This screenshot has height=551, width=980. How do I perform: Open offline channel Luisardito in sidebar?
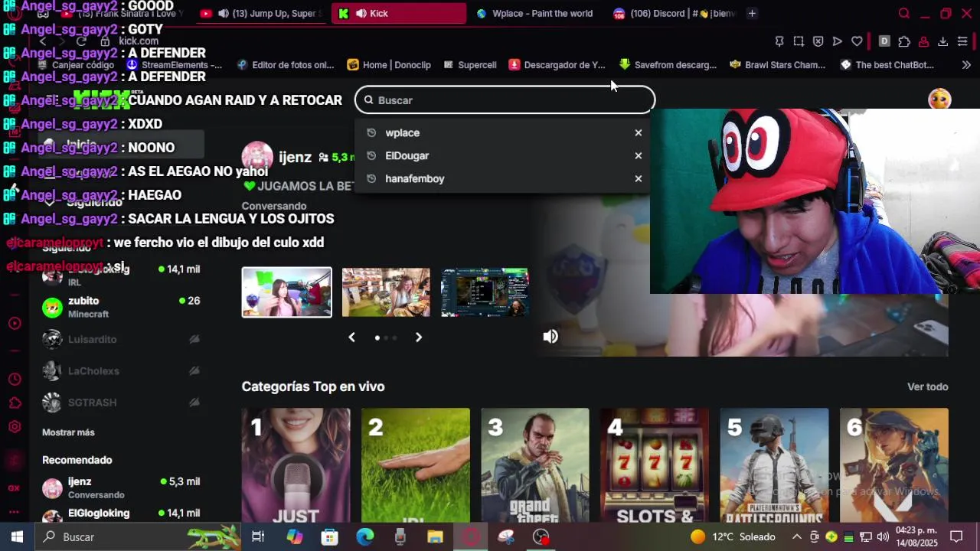[x=121, y=339]
